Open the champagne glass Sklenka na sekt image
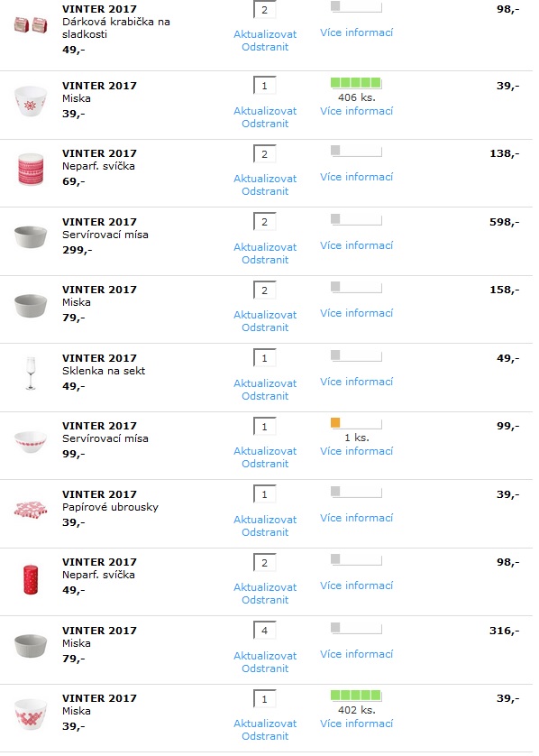Image resolution: width=539 pixels, height=756 pixels. click(x=31, y=373)
